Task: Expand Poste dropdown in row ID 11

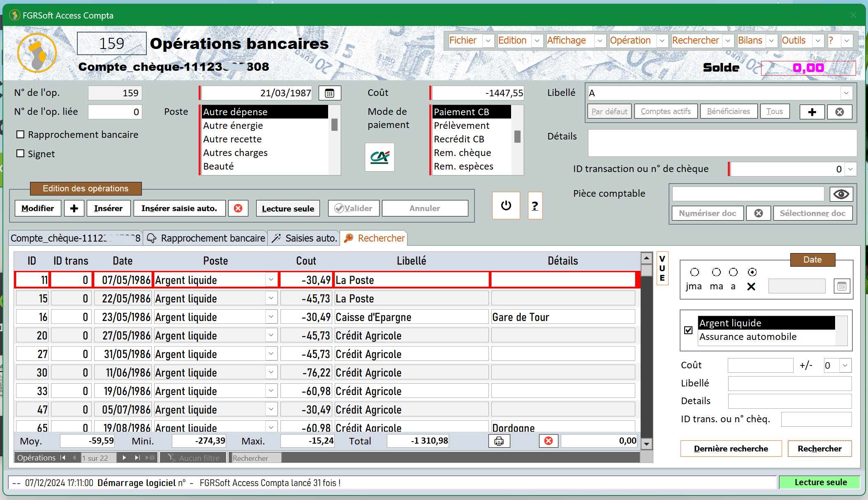Action: [271, 280]
